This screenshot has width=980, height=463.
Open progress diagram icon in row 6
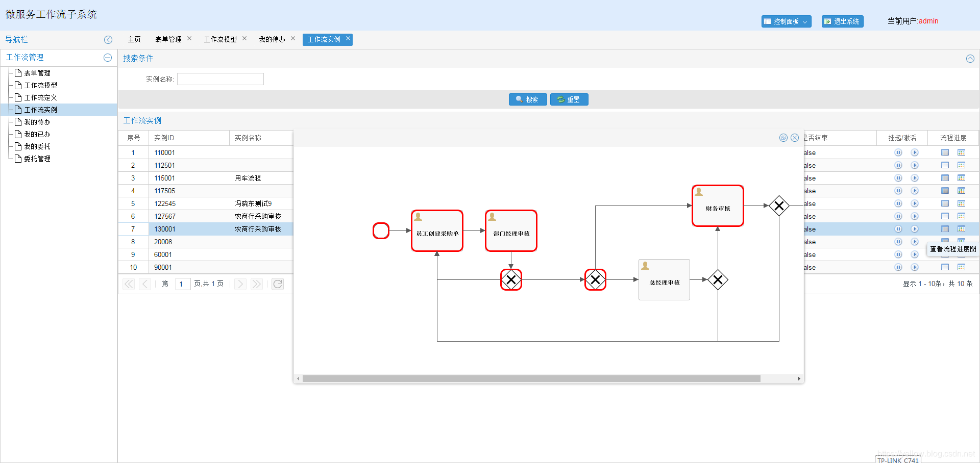pos(962,216)
